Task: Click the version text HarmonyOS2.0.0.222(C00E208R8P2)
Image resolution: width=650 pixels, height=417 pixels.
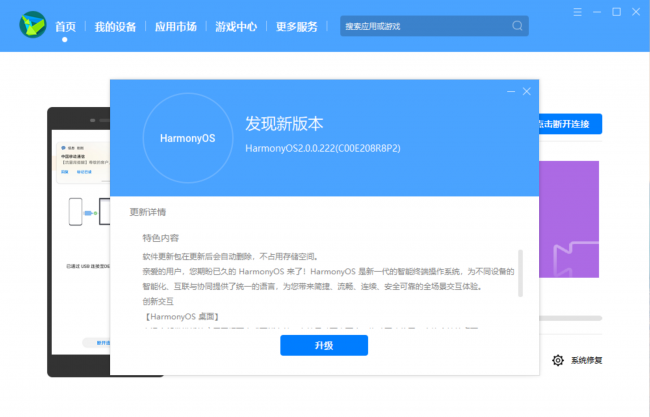Action: [x=323, y=148]
